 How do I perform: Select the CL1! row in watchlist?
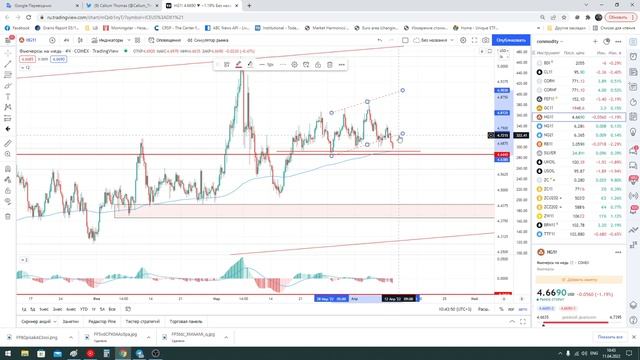click(579, 72)
